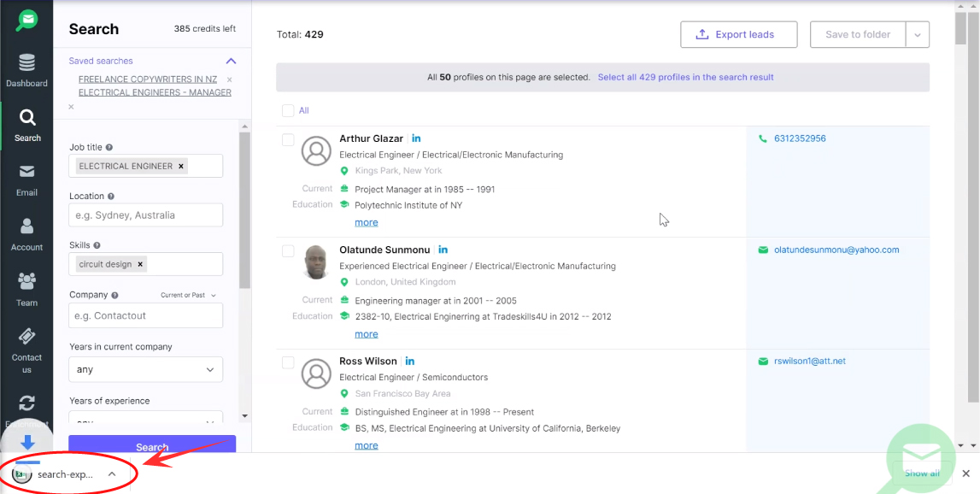Open Years in current company dropdown
The height and width of the screenshot is (494, 980).
[x=145, y=369]
